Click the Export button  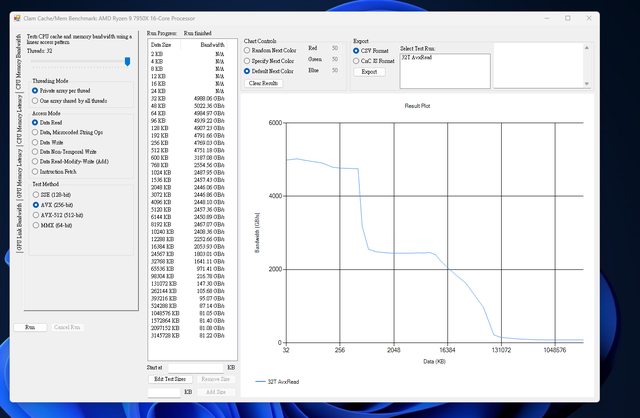[x=369, y=72]
